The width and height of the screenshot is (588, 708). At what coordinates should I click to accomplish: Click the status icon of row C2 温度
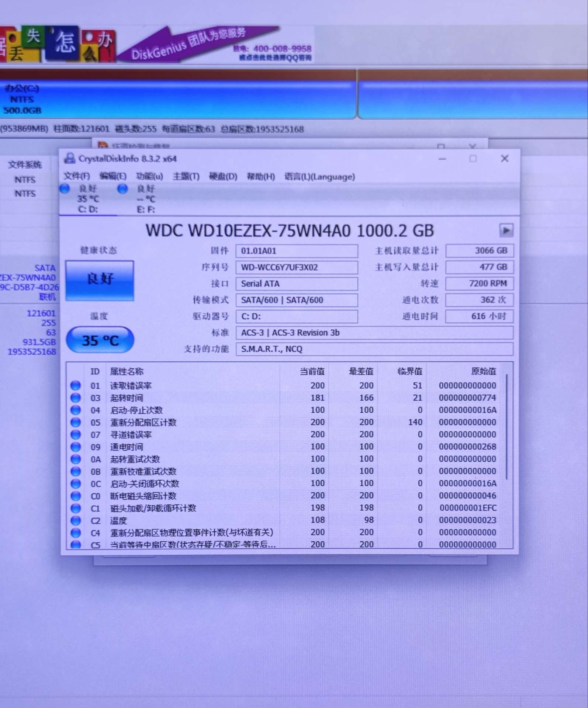tap(76, 520)
